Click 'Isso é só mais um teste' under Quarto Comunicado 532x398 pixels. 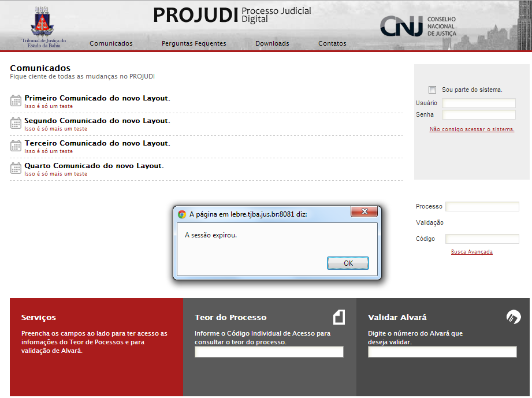tap(55, 174)
